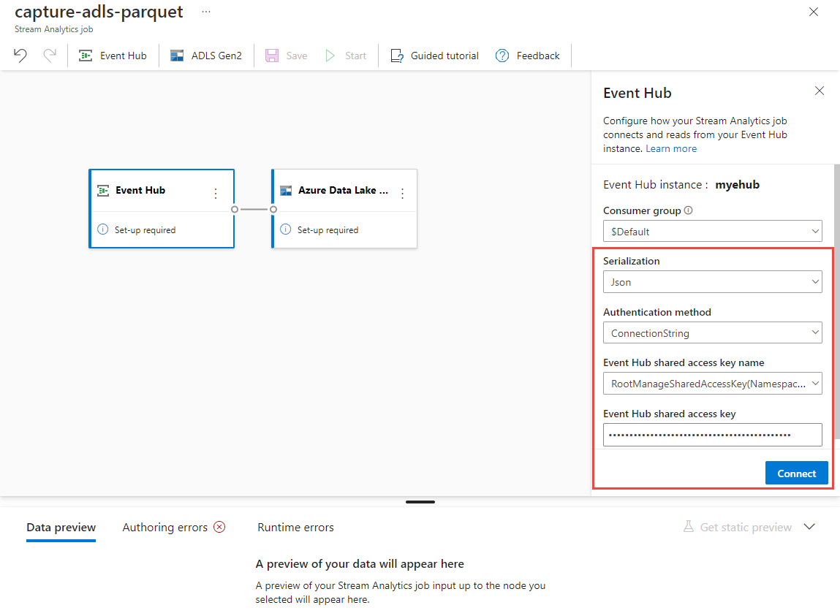The height and width of the screenshot is (616, 840).
Task: Click the Azure Data Lake node's Set-up required text
Action: point(328,229)
